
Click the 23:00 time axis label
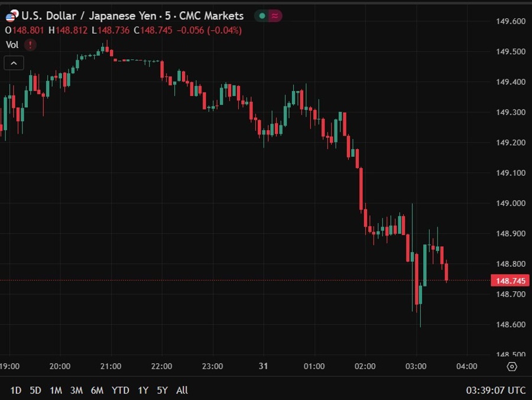(213, 366)
